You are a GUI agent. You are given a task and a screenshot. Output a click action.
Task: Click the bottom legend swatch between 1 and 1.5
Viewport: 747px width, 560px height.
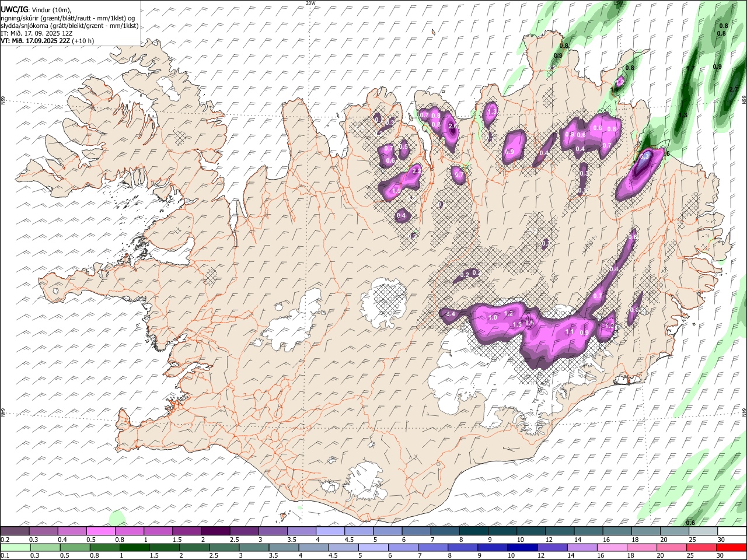[x=135, y=548]
